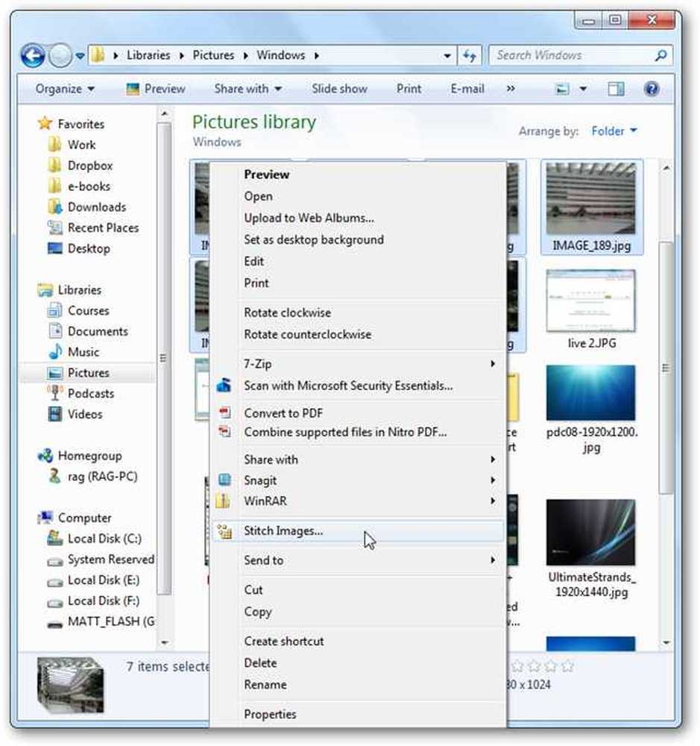The width and height of the screenshot is (700, 746).
Task: Open recent pages dropdown next to Forward
Action: click(x=80, y=56)
